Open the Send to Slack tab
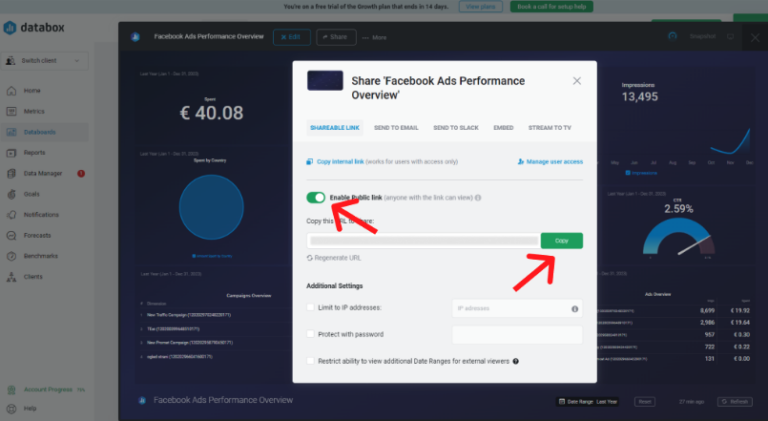 pyautogui.click(x=455, y=128)
